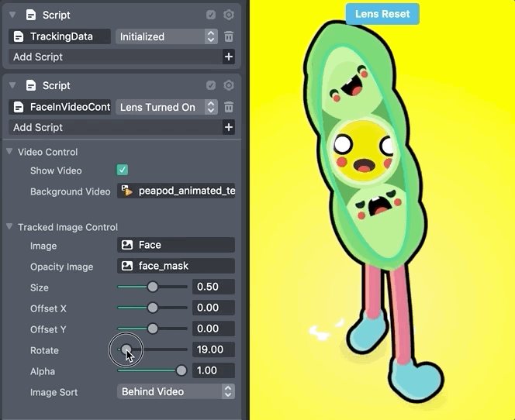Open the Initialized event dropdown
This screenshot has height=420, width=515.
pos(167,36)
